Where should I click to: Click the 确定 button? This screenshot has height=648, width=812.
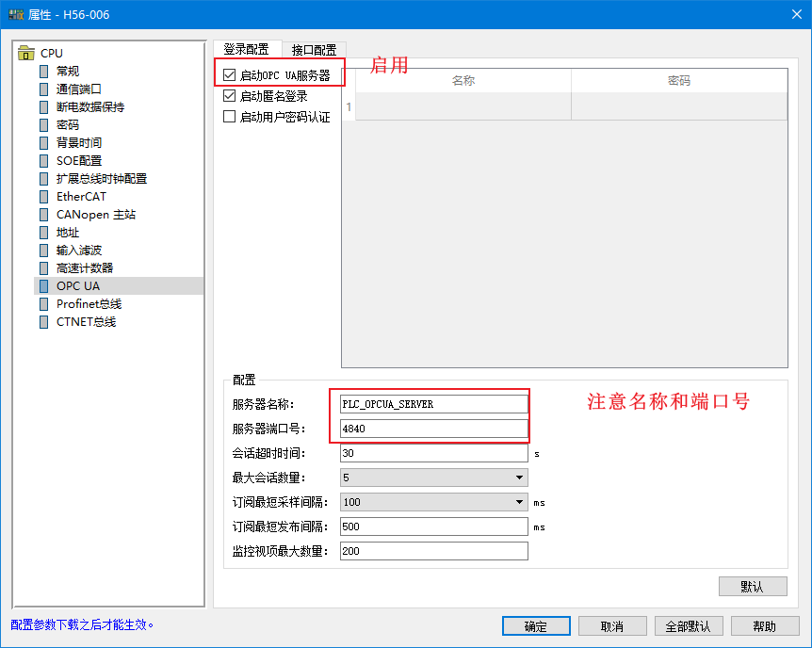[x=536, y=626]
